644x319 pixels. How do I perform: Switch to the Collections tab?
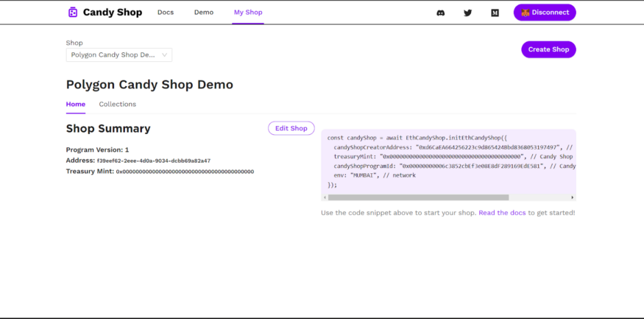[x=118, y=105]
